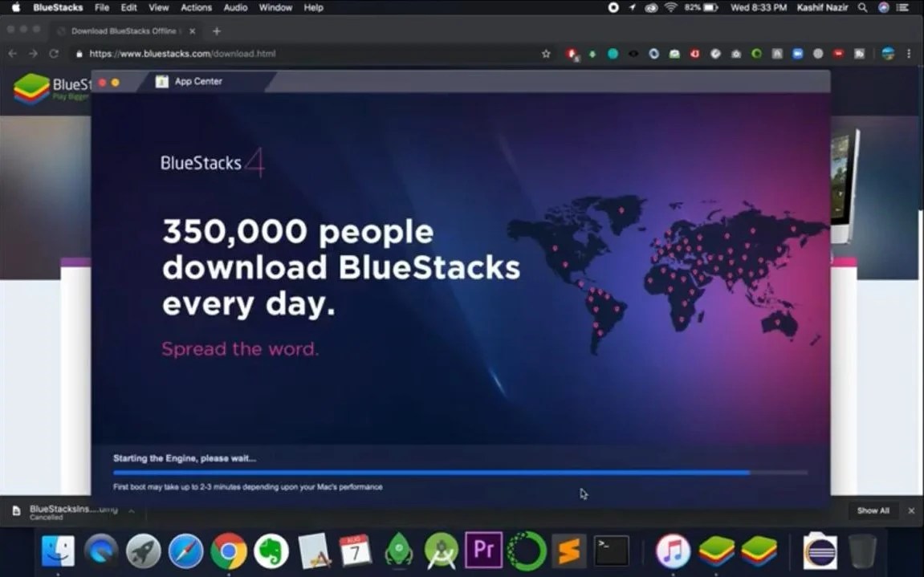Click the 'Spread the word.' text

(x=240, y=349)
